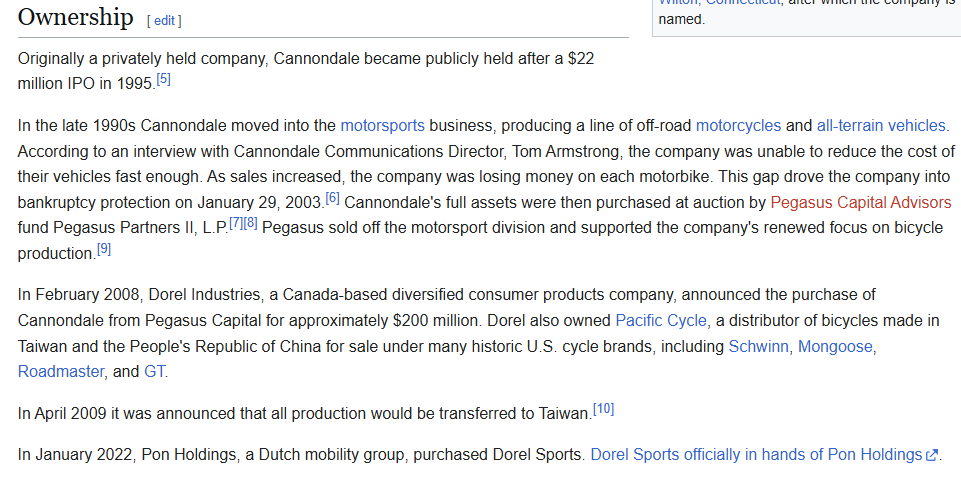
Task: Click the Ownership section heading
Action: point(76,17)
